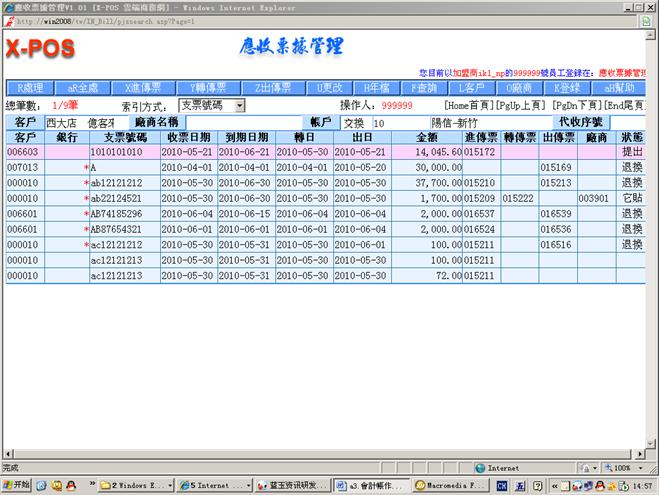Go to [Home首頁] first page
Screen dimensions: 659x495
coord(468,105)
